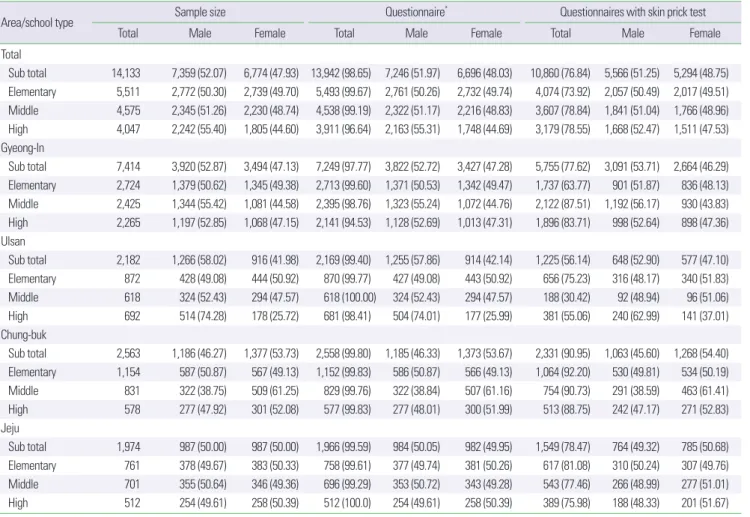Image resolution: width=750 pixels, height=517 pixels.
Task: Select the value '5,493 (99.67)'
Action: (x=343, y=91)
